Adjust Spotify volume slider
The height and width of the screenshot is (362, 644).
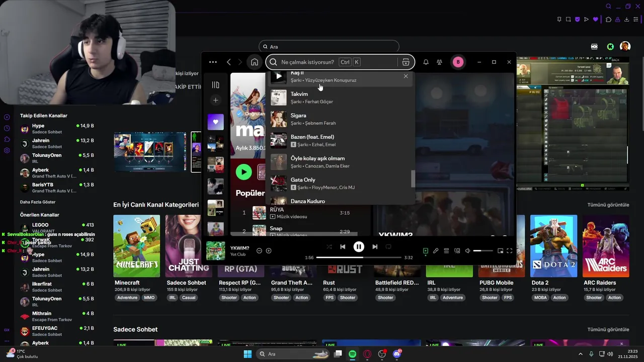tap(484, 251)
